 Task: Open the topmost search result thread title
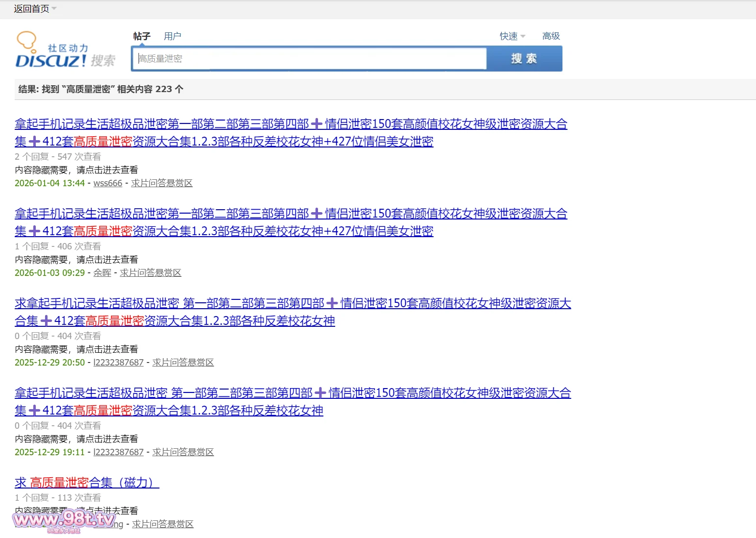pos(291,124)
